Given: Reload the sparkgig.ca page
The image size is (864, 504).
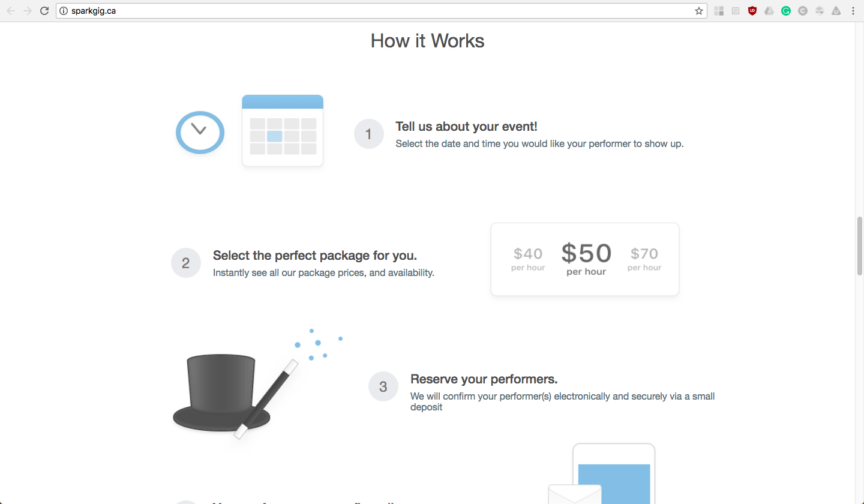Looking at the screenshot, I should pos(44,11).
